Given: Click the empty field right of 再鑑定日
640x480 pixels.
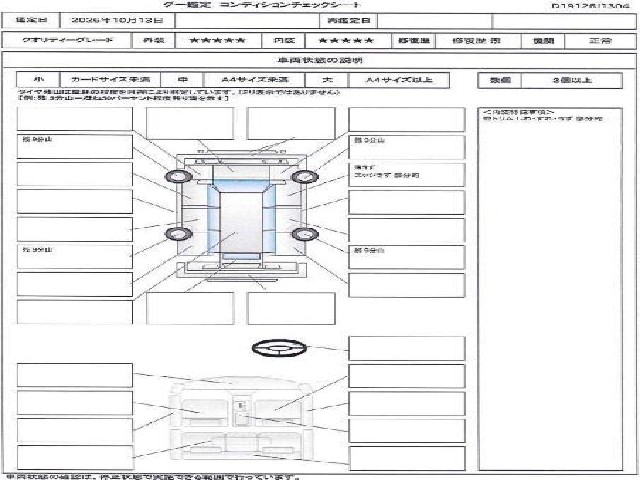Looking at the screenshot, I should pyautogui.click(x=435, y=20).
